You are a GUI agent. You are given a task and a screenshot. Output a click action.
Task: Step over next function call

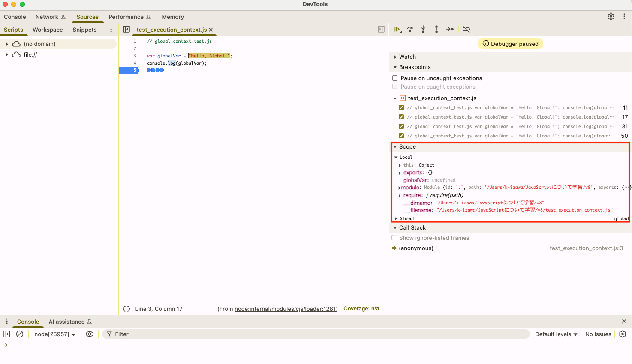410,29
